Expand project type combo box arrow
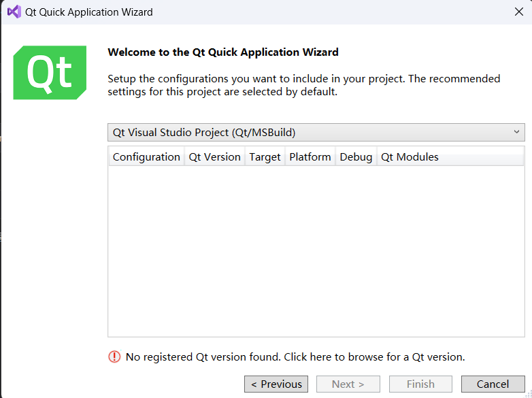The image size is (532, 398). pyautogui.click(x=516, y=132)
